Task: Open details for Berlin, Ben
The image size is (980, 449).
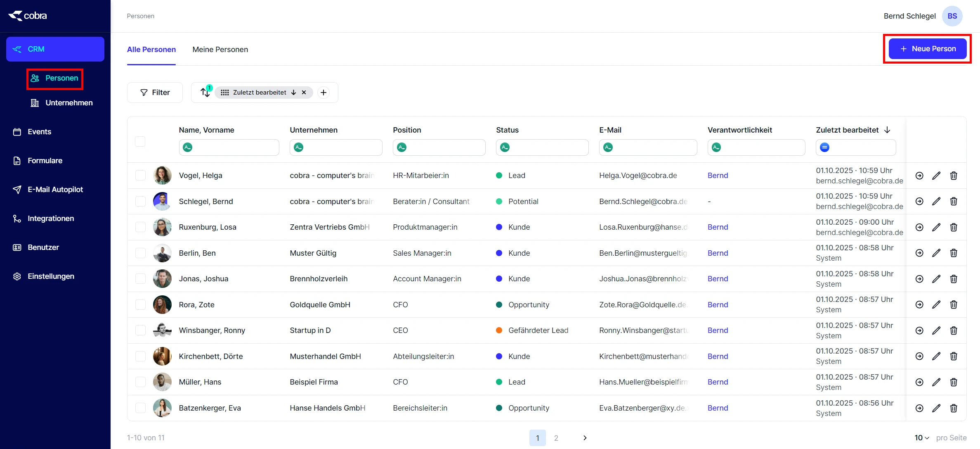Action: click(x=919, y=253)
